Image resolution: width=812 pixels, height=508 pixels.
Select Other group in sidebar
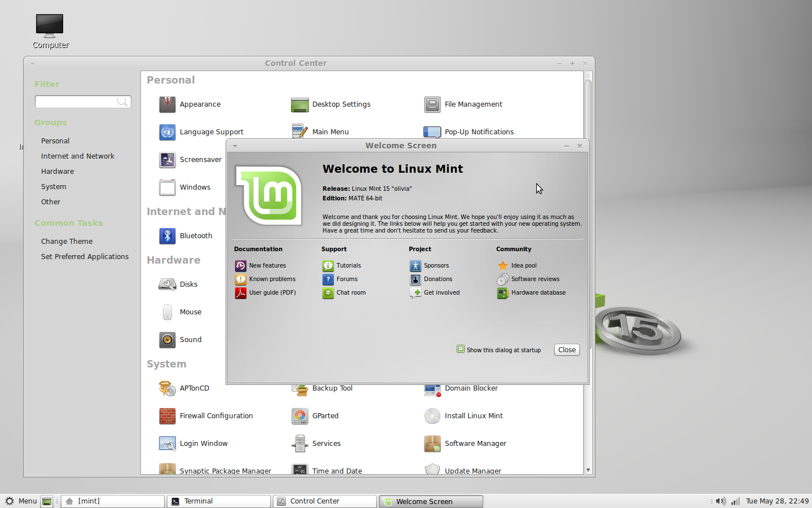pos(51,202)
